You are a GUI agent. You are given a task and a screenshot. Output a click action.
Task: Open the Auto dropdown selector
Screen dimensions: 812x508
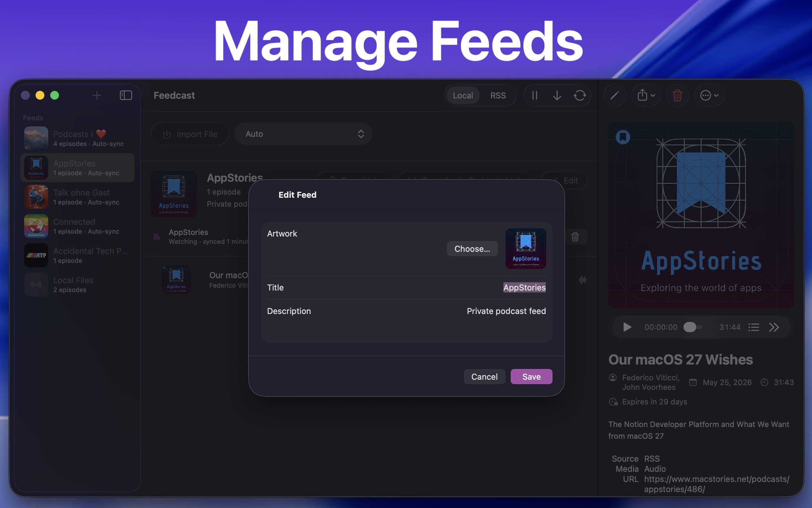pos(303,134)
